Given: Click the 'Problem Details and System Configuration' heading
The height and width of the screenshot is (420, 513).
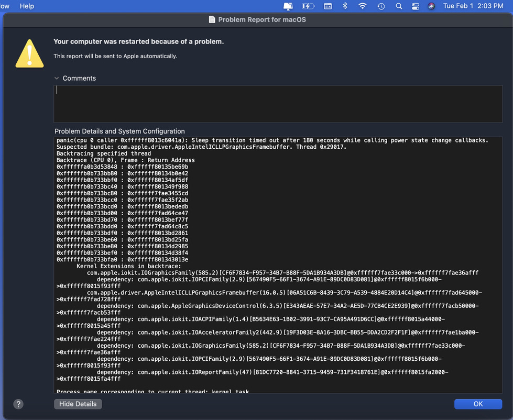Looking at the screenshot, I should tap(119, 131).
